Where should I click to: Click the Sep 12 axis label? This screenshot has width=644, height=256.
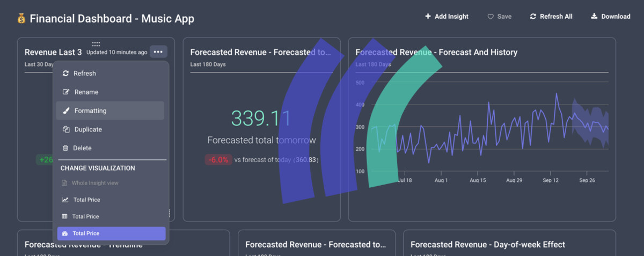coord(551,180)
